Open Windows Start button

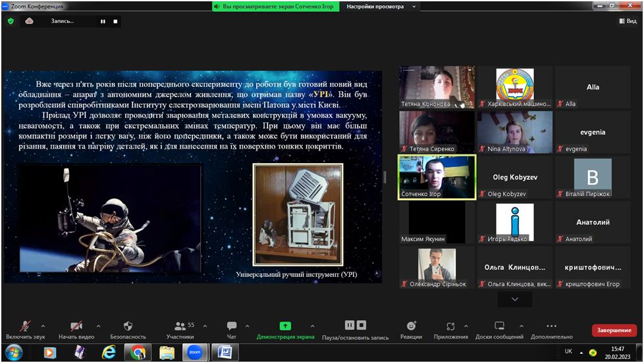pos(14,352)
